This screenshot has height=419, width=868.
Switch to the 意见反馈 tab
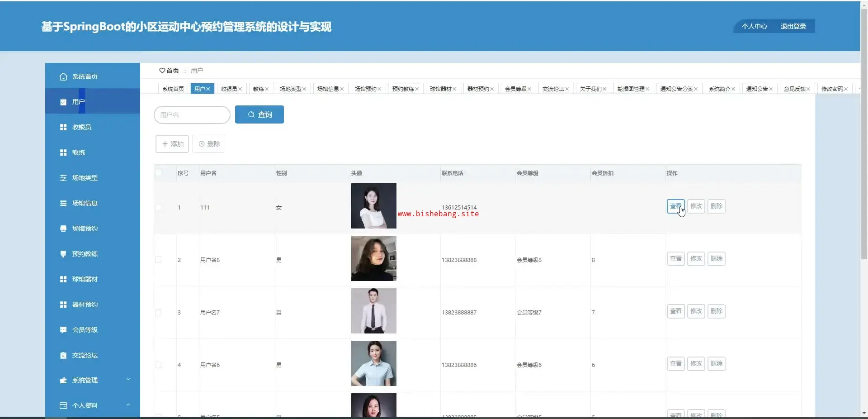(797, 89)
